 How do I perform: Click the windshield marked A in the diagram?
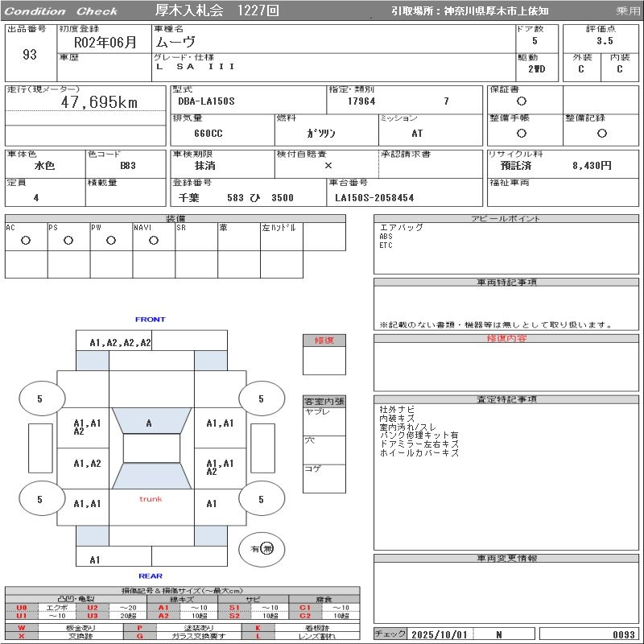click(150, 422)
